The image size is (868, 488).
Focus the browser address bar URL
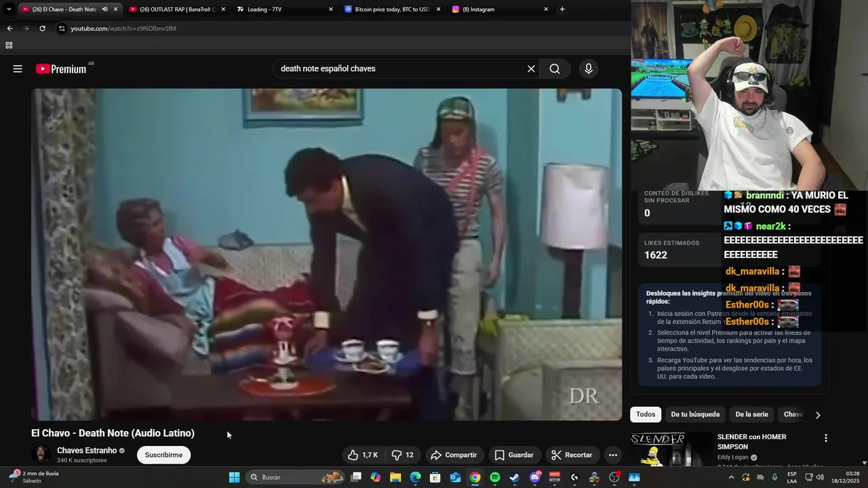click(x=123, y=28)
